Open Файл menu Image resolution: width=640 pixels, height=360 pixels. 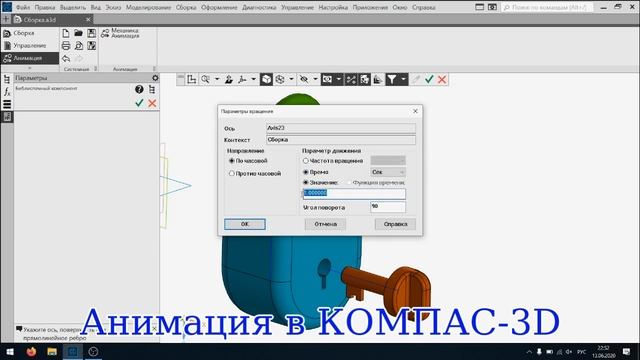(23, 7)
